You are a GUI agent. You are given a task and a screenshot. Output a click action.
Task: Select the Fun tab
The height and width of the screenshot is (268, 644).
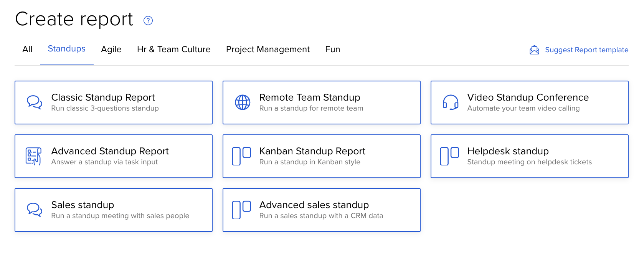tap(332, 50)
